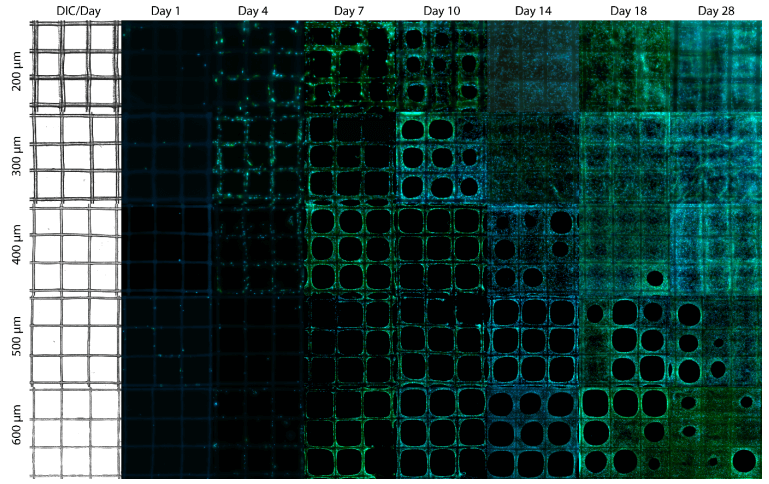
Task: Choose the 400 µm Day 14 panel
Action: [x=534, y=250]
